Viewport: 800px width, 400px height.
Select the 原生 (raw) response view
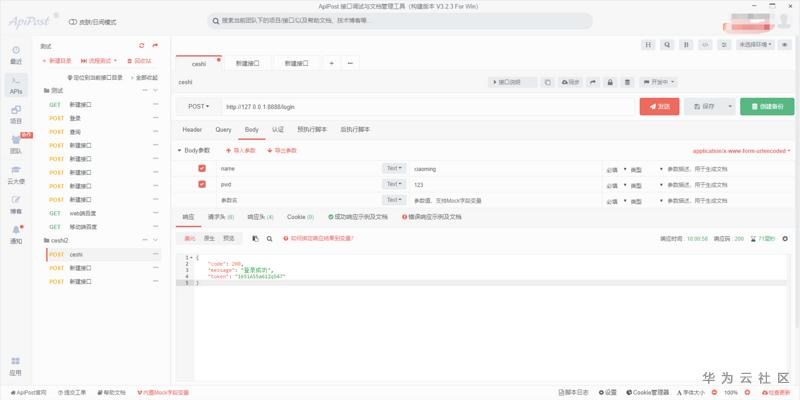coord(209,238)
